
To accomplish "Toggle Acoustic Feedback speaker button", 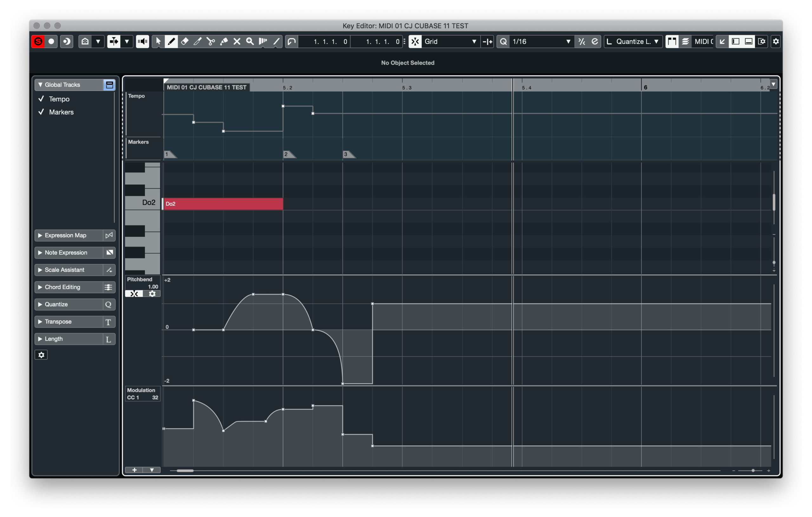I will pyautogui.click(x=142, y=42).
